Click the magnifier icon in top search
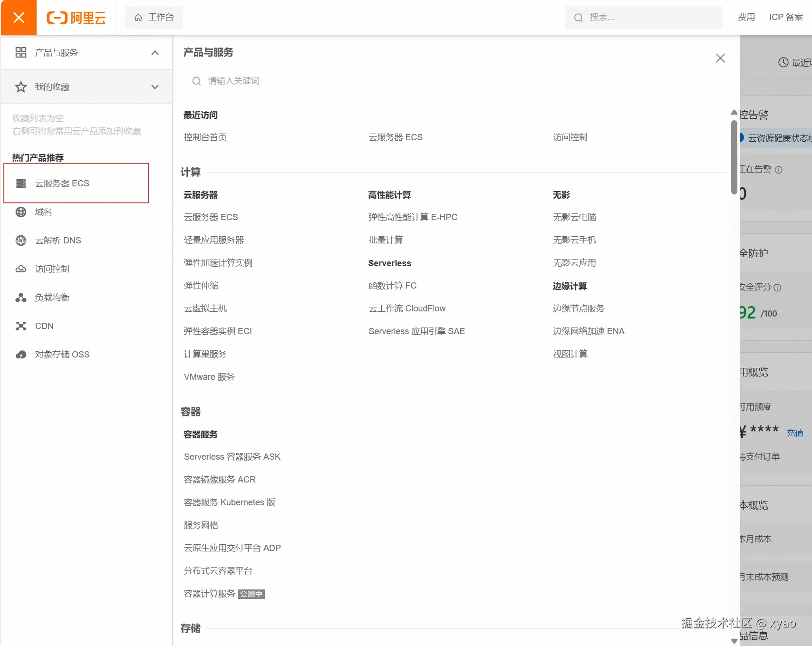This screenshot has height=646, width=812. click(578, 18)
